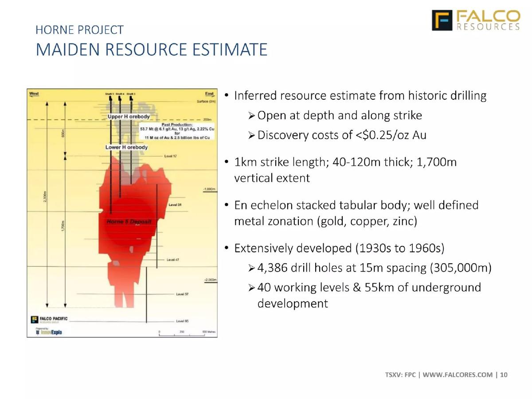Click the Horne 5 Deposit label
532x399 pixels.
129,221
